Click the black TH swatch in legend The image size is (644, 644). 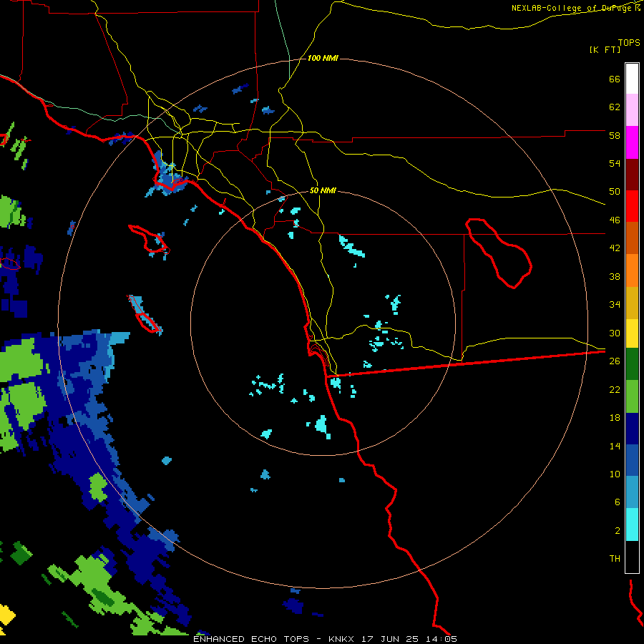click(x=632, y=557)
